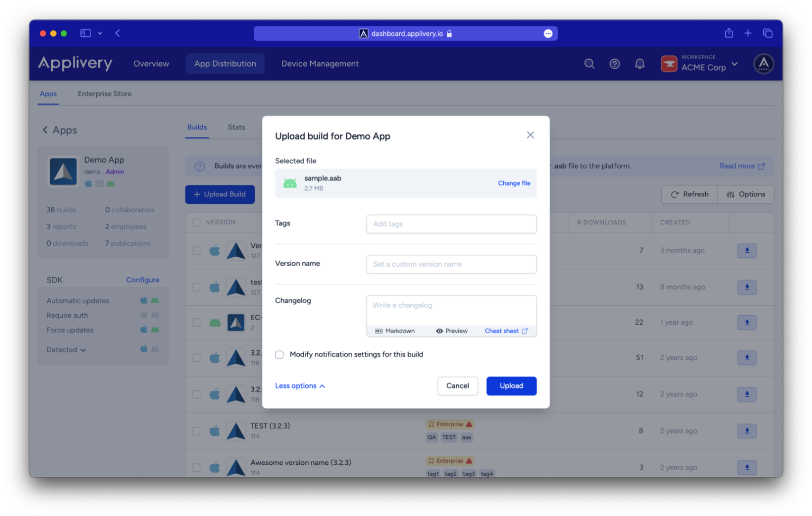Click the search magnifier icon in header
812x516 pixels.
tap(589, 64)
